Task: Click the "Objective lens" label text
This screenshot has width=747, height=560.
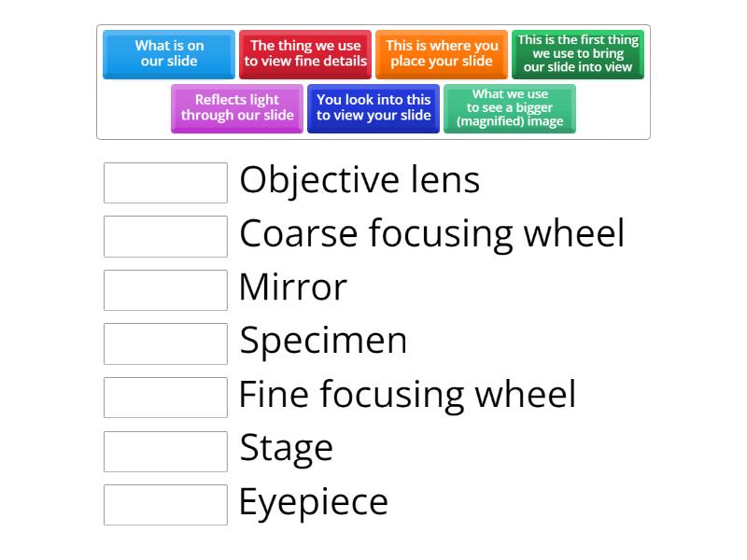Action: click(359, 180)
